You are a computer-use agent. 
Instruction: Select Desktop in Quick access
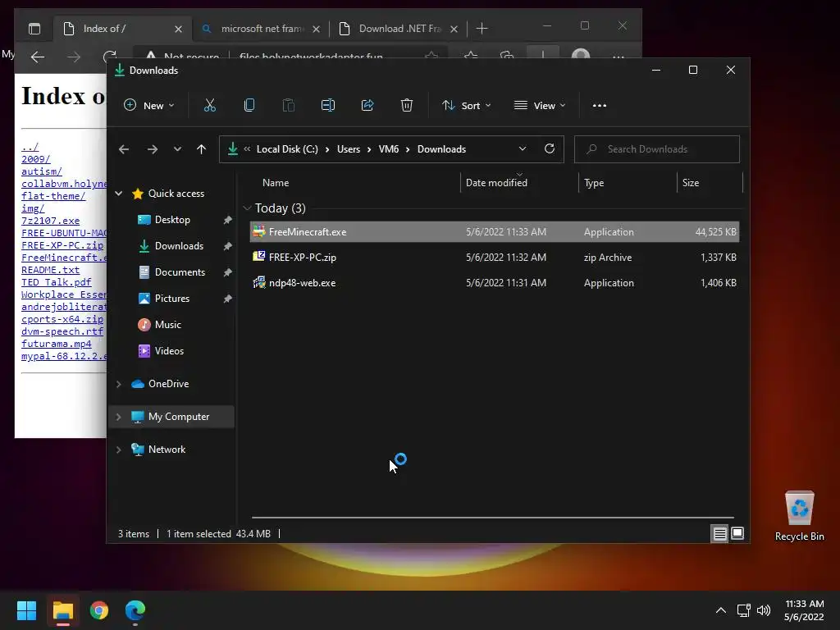click(x=172, y=220)
